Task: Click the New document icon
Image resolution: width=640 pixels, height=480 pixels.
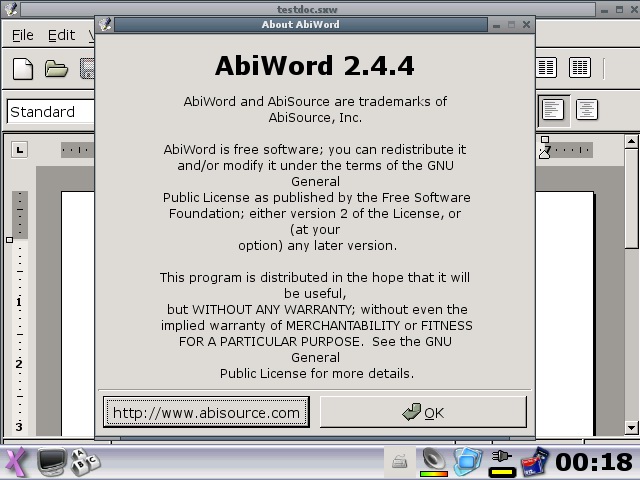Action: [22, 69]
